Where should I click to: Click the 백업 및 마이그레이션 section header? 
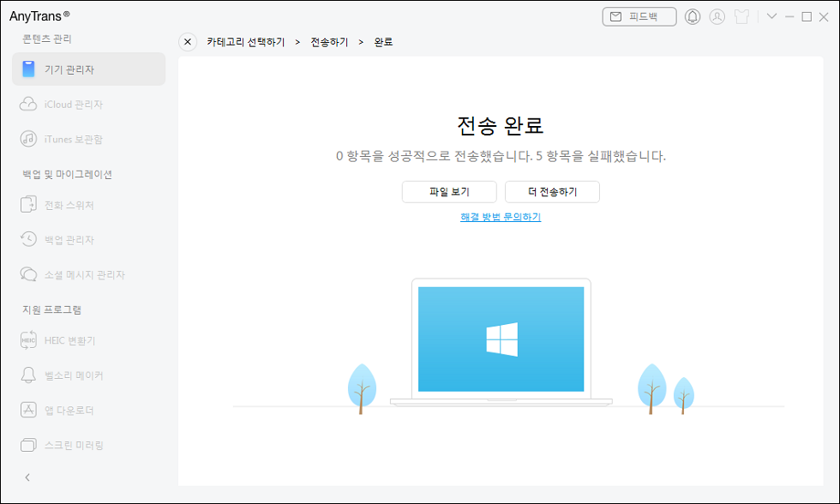[x=67, y=174]
